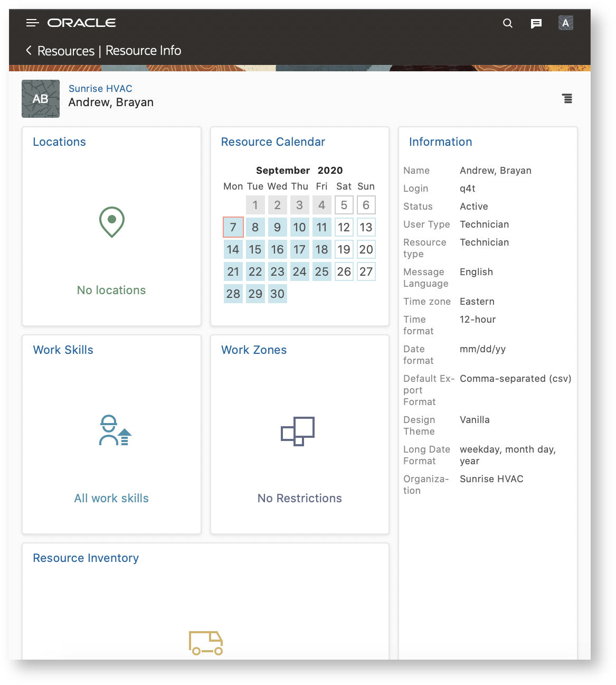This screenshot has width=616, height=685.
Task: Open the All work skills link
Action: [x=111, y=498]
